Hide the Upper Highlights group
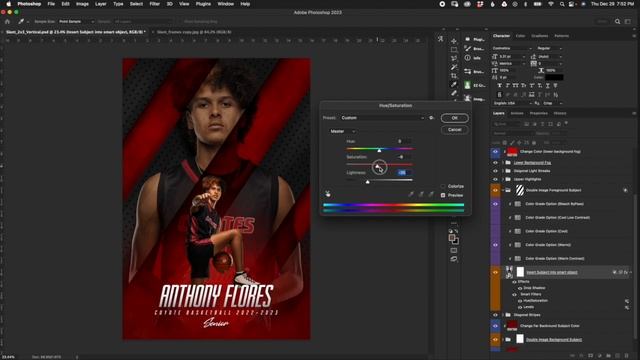The image size is (640, 360). click(x=496, y=179)
